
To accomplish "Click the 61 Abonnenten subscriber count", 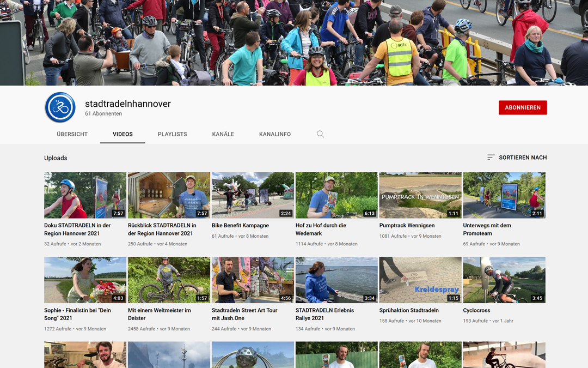I will tap(103, 113).
